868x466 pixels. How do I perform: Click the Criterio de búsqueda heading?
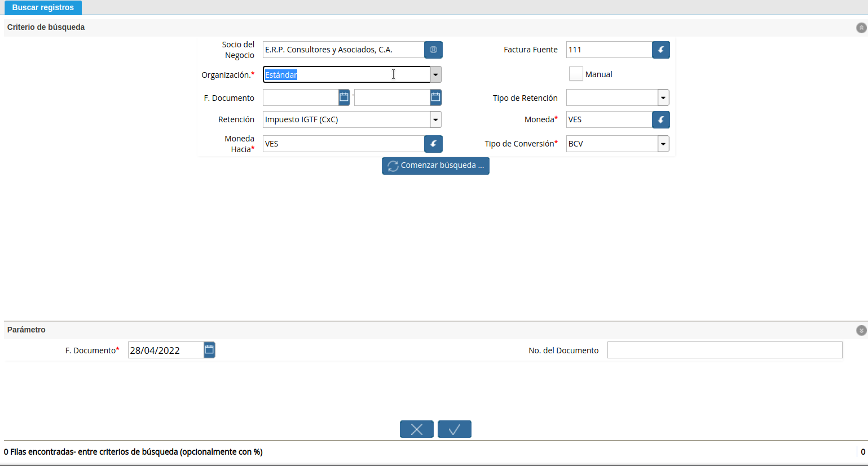pyautogui.click(x=46, y=27)
